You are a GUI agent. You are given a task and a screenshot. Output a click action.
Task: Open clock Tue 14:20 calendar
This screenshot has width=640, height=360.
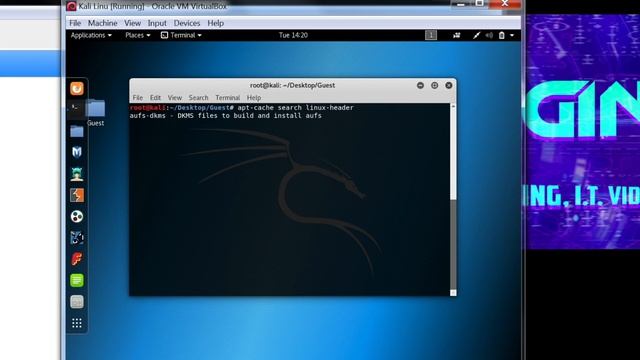(293, 35)
